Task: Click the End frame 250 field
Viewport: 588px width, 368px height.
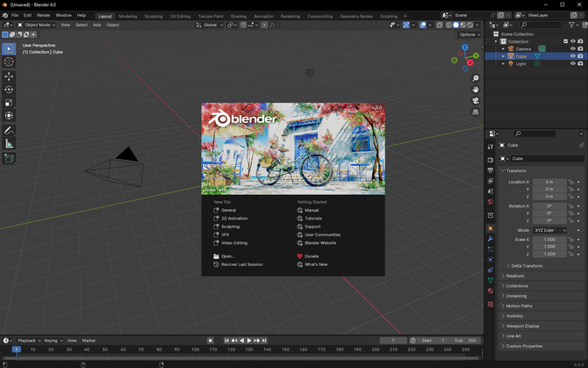Action: pyautogui.click(x=465, y=341)
